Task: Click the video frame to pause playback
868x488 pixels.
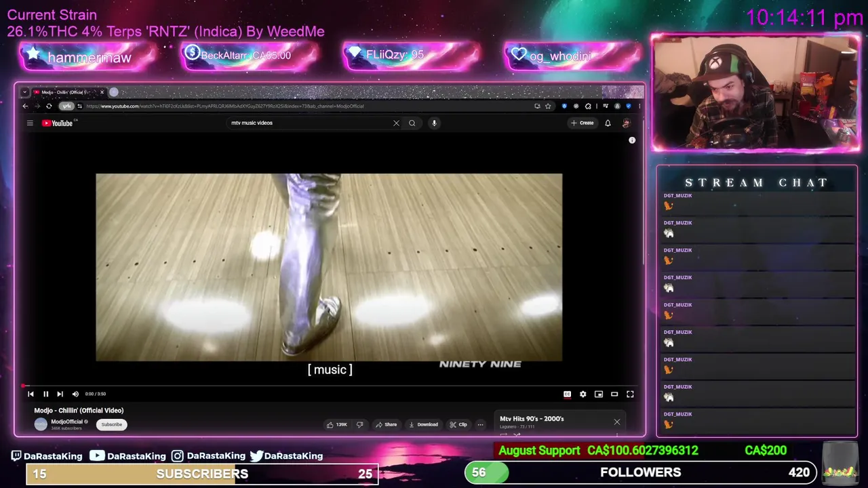Action: (x=329, y=267)
